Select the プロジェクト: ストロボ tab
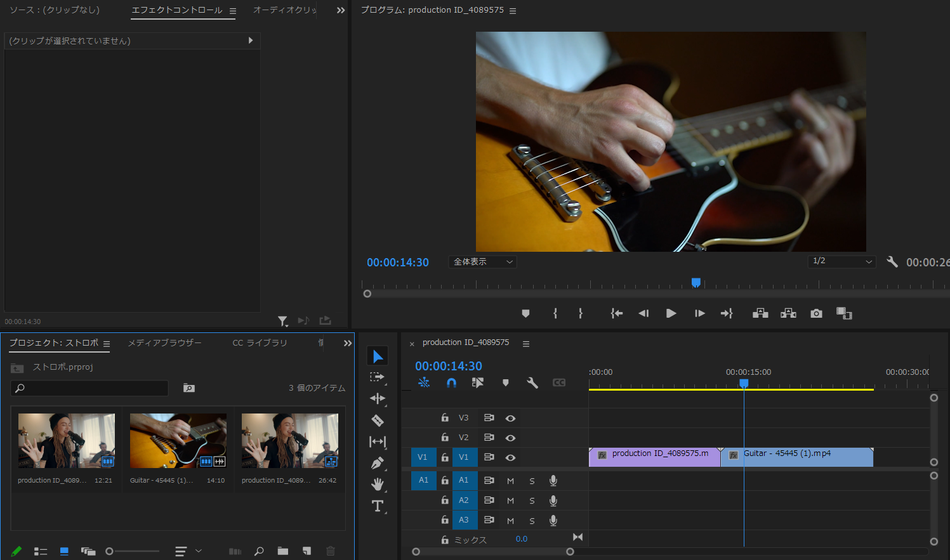 tap(54, 342)
